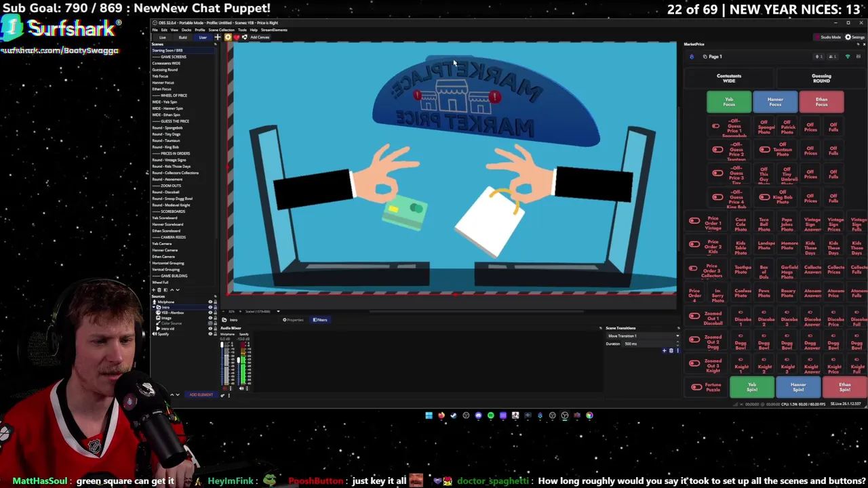Toggle visibility of the Spotify source

pos(210,334)
